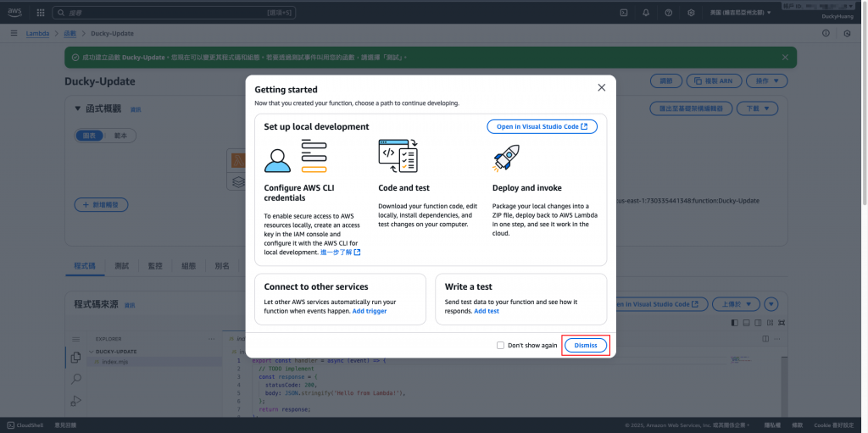
Task: Open Cookie 喜好設定 in the footer
Action: point(834,425)
